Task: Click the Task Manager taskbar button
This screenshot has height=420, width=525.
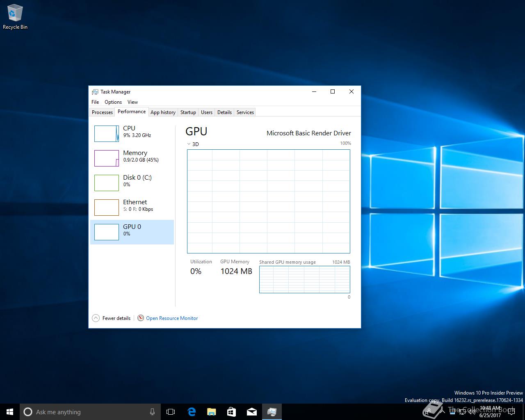Action: point(272,412)
